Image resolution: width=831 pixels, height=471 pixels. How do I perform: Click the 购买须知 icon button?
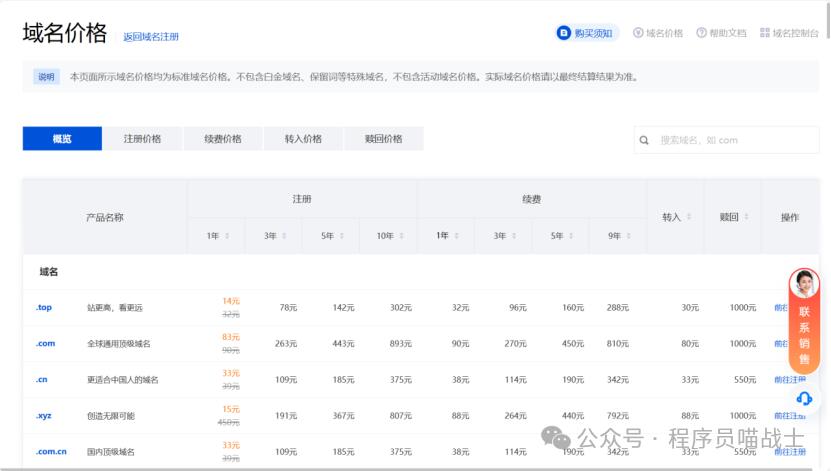(x=564, y=33)
